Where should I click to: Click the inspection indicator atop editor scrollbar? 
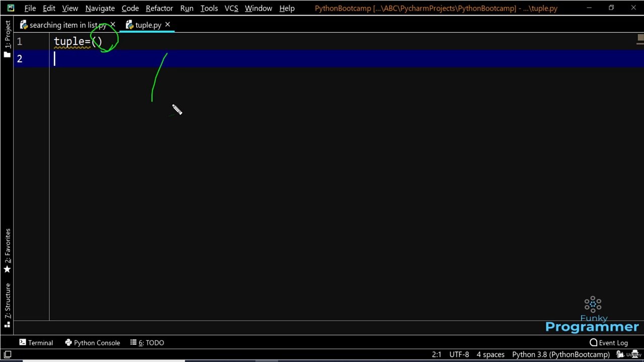point(640,38)
